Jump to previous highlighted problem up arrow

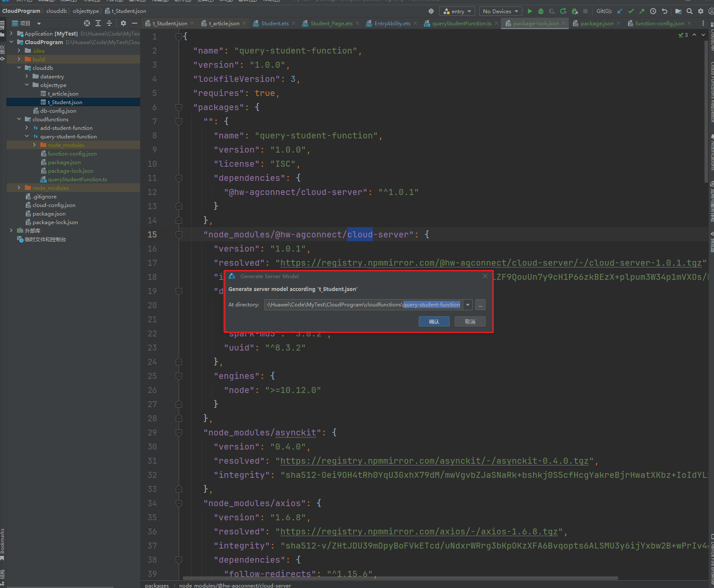click(694, 35)
